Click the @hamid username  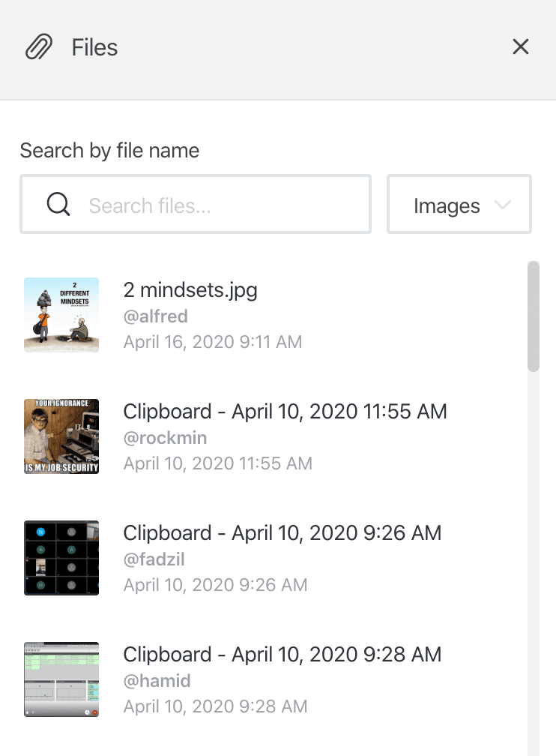(157, 681)
